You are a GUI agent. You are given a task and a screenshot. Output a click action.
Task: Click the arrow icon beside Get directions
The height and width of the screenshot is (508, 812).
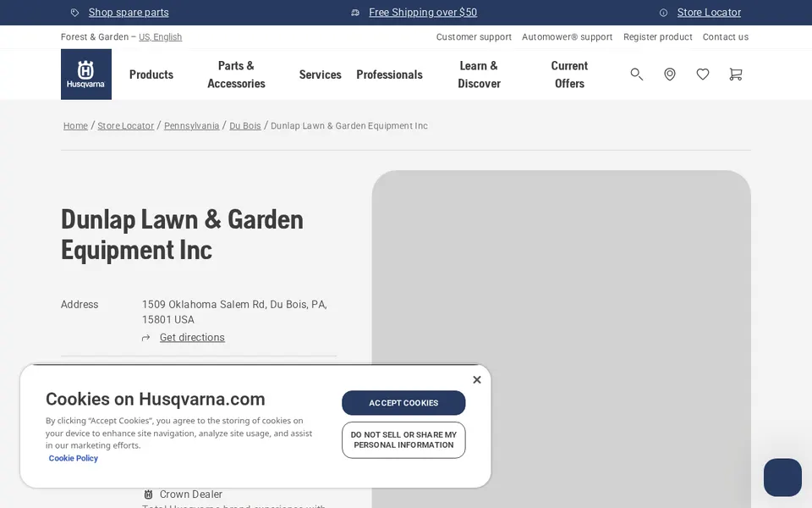pos(146,338)
